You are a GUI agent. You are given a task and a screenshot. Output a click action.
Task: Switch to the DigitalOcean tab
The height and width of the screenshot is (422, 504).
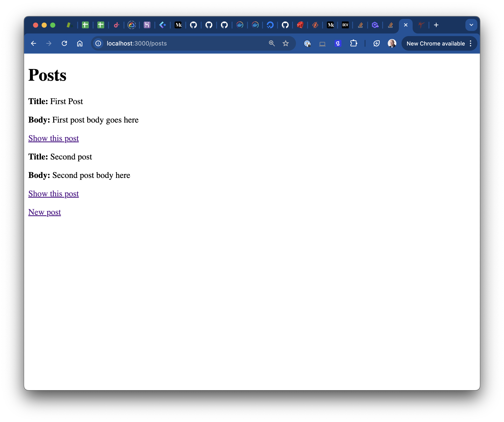tap(270, 25)
